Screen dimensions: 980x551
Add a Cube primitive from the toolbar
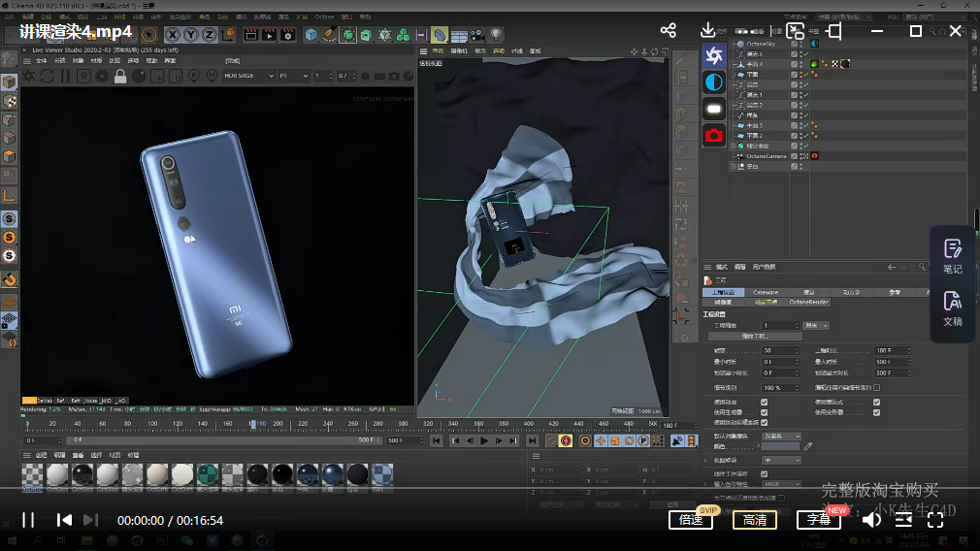point(310,35)
